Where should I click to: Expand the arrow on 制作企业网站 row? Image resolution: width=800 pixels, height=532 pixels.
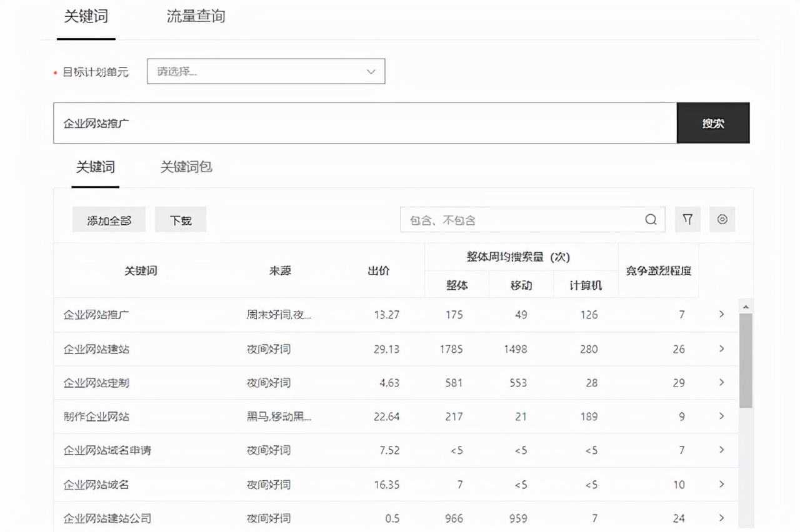pos(721,416)
